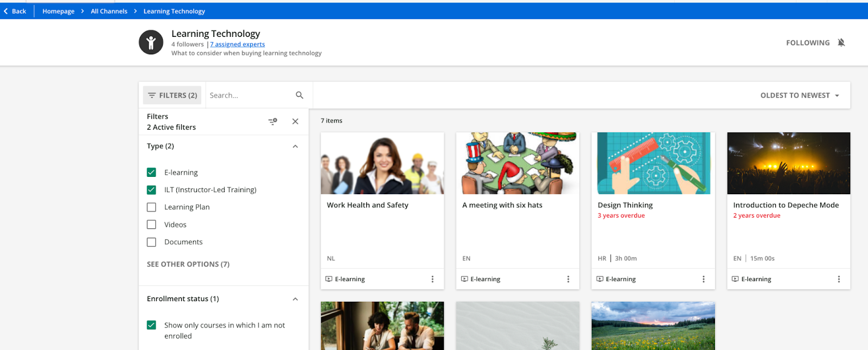Check the Learning Plan filter
Screen dimensions: 868x350
pos(151,207)
